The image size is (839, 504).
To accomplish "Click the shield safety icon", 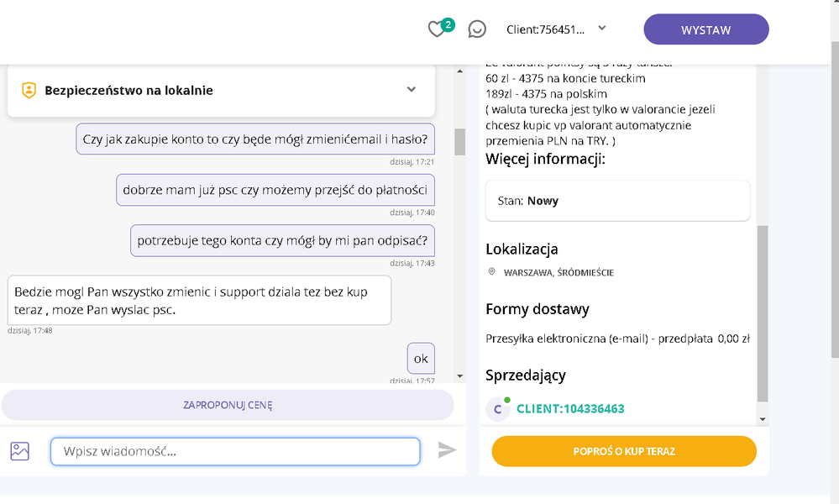I will pyautogui.click(x=29, y=91).
